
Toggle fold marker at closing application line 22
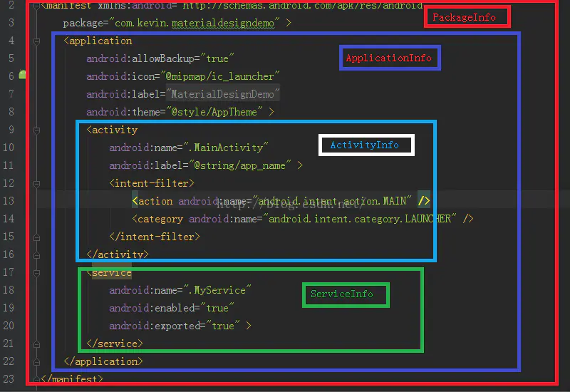pos(36,362)
